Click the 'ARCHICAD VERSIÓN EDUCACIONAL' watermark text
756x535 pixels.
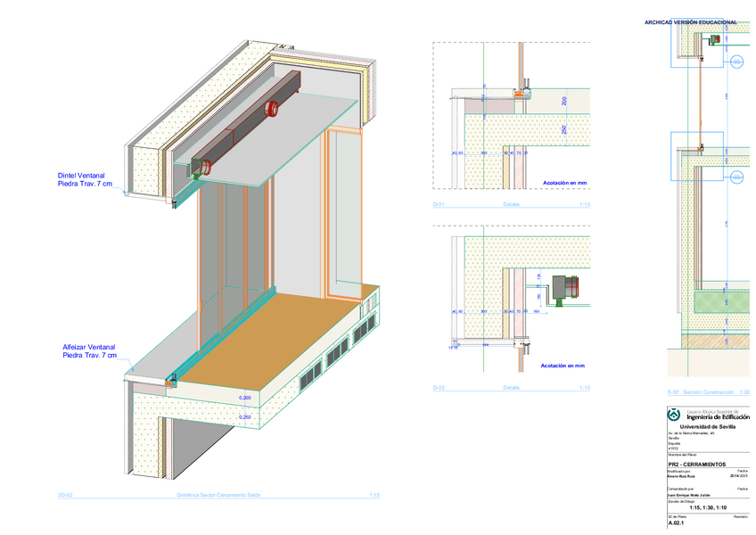coord(691,21)
